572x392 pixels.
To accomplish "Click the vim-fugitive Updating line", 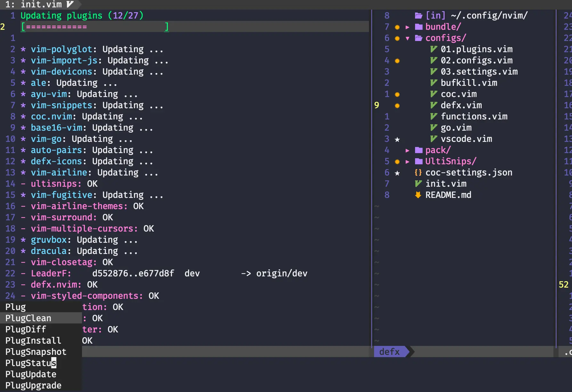I will (92, 195).
